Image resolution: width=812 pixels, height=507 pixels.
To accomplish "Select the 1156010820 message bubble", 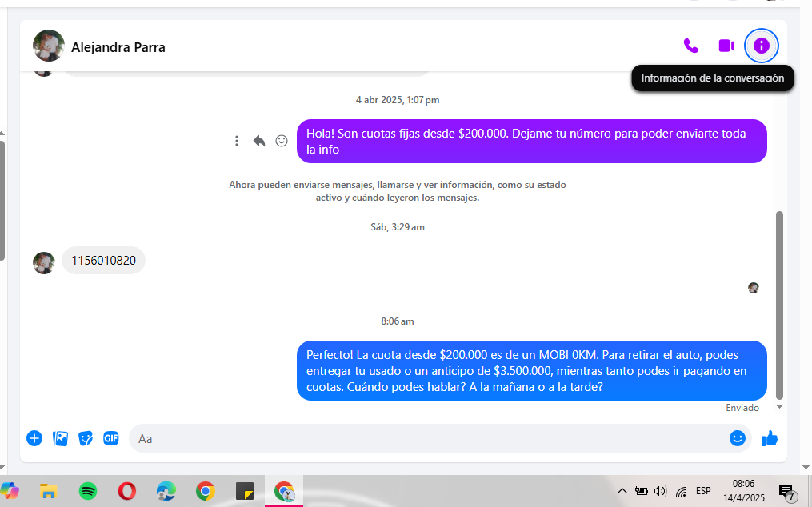I will [x=103, y=261].
